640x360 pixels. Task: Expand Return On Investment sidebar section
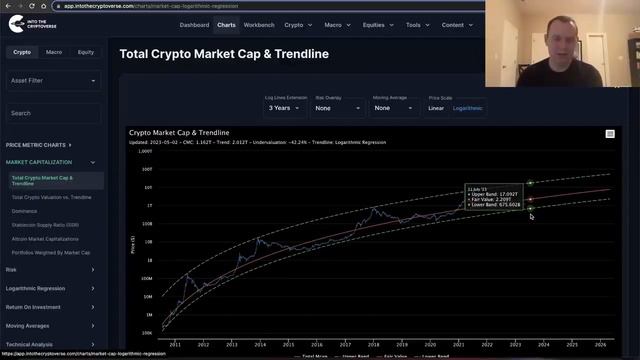[x=51, y=307]
